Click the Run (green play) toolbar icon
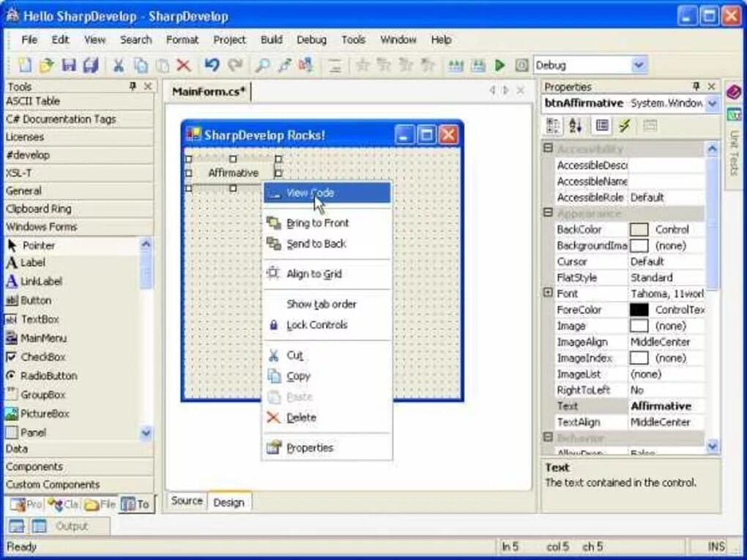The width and height of the screenshot is (747, 560). (500, 64)
